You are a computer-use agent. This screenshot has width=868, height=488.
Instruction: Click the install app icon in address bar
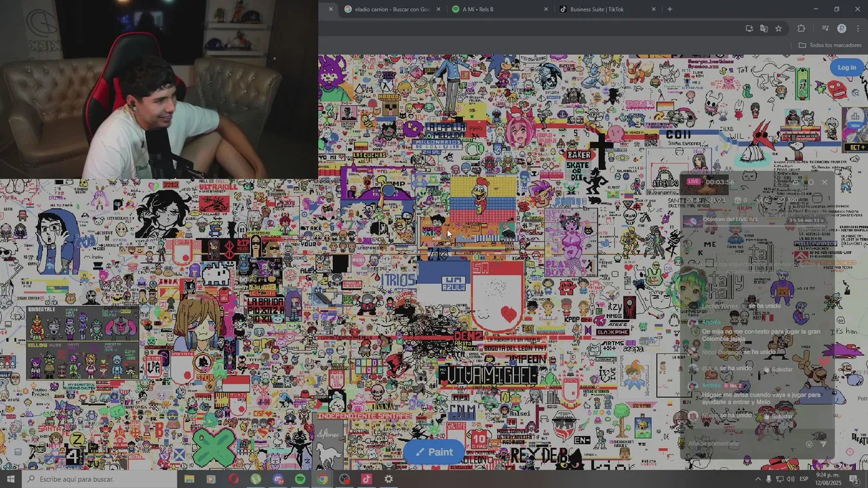749,28
